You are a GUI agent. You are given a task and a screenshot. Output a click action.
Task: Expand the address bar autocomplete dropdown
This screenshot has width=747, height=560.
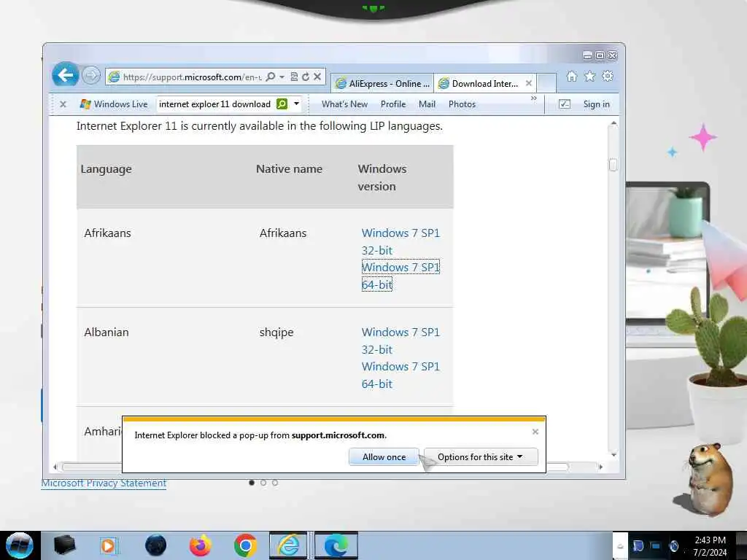[x=282, y=77]
